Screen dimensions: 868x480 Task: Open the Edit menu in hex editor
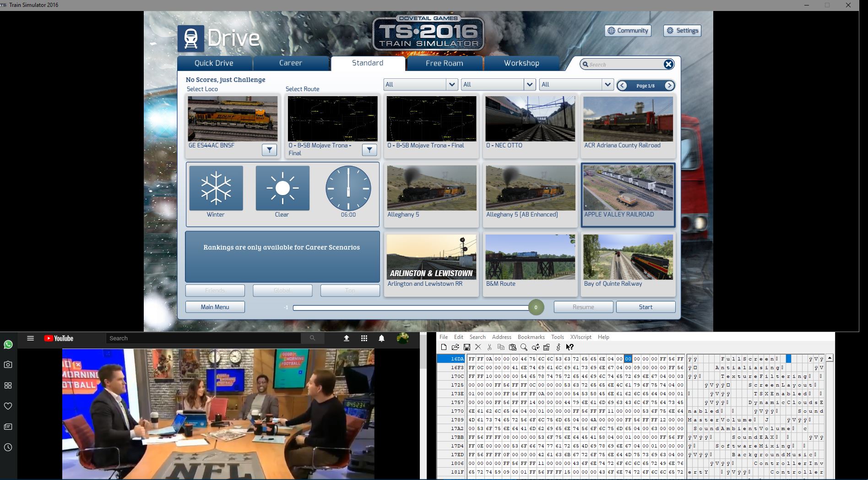[x=459, y=337]
